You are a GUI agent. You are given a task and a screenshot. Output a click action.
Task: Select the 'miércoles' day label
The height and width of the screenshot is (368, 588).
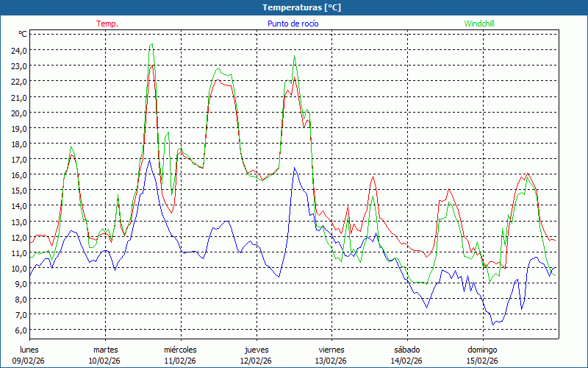pos(180,350)
